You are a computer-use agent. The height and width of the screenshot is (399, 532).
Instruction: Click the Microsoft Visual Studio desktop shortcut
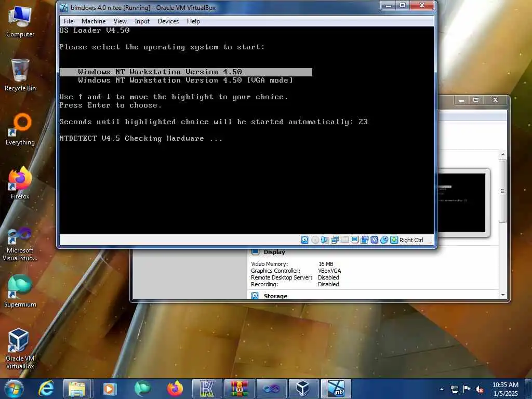pos(20,244)
